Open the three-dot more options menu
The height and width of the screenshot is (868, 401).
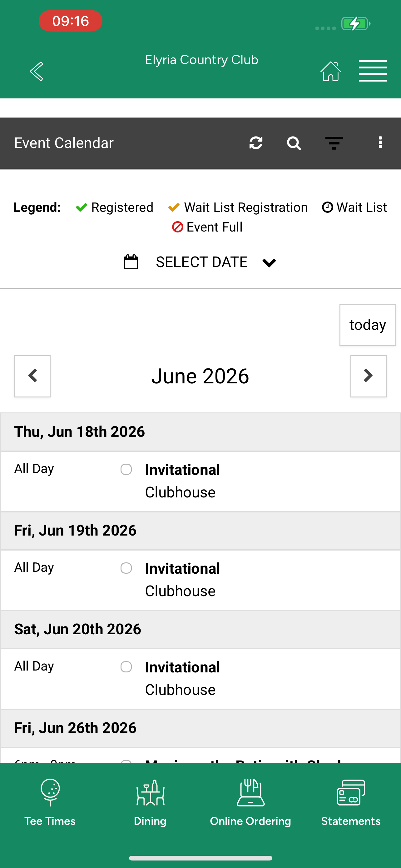[380, 142]
